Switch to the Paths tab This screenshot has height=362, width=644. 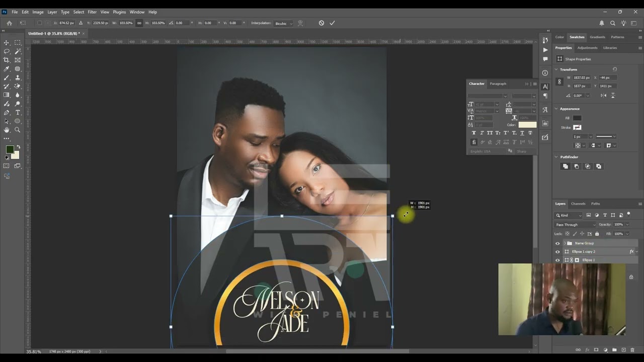coord(596,204)
